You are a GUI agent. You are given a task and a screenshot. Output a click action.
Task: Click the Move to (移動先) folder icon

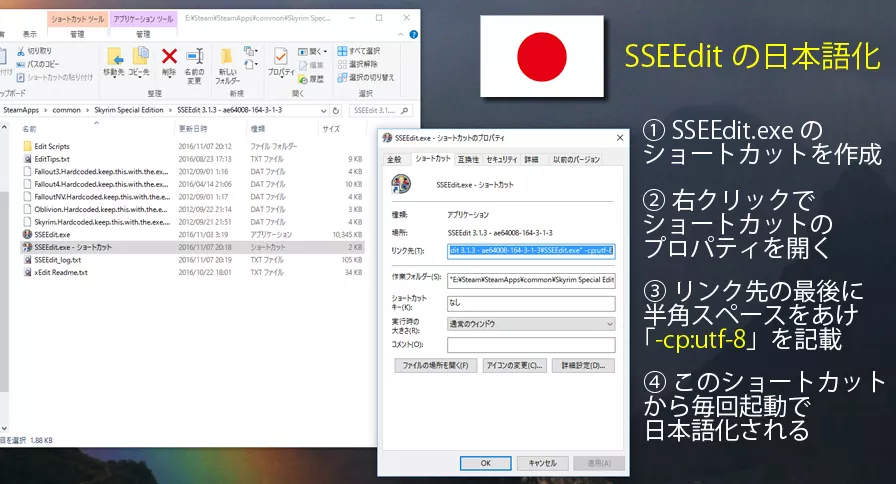click(115, 57)
